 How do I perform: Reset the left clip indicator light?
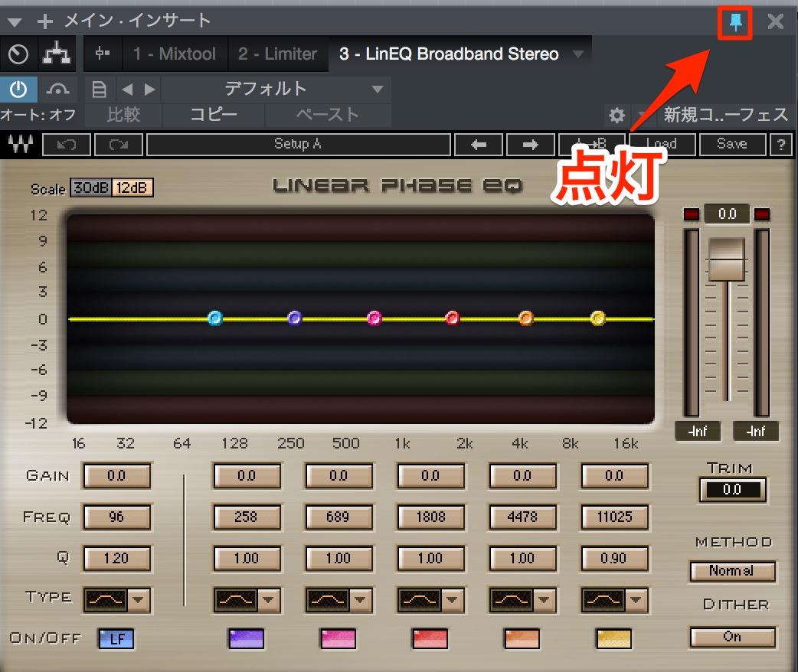[x=691, y=214]
